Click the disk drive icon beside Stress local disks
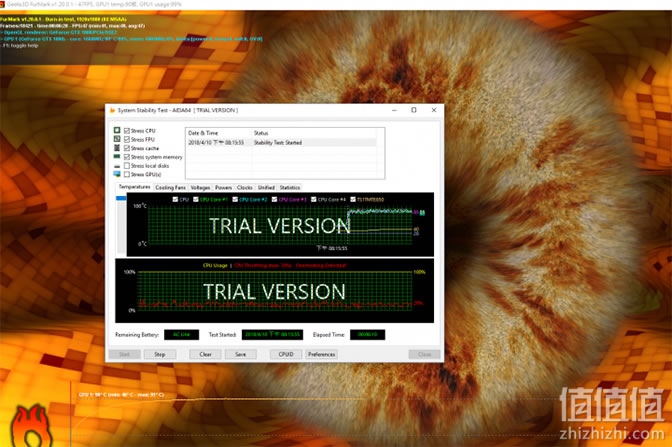Image resolution: width=672 pixels, height=447 pixels. tap(117, 166)
